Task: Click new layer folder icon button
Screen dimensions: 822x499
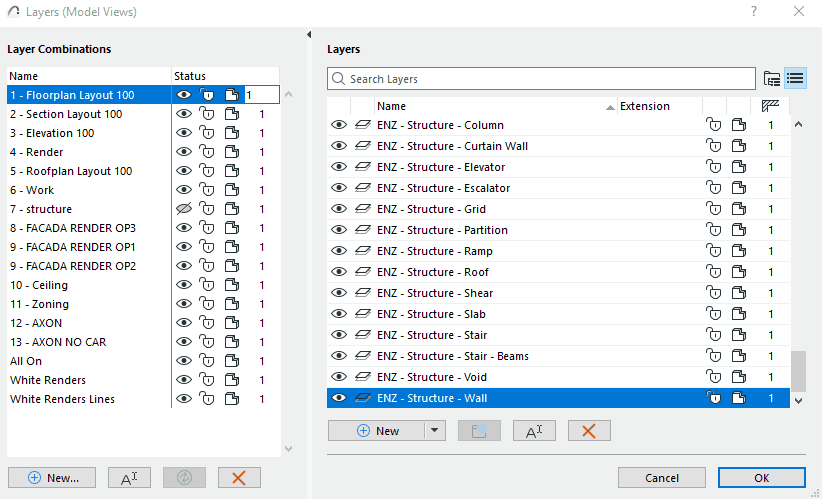Action: (x=479, y=431)
